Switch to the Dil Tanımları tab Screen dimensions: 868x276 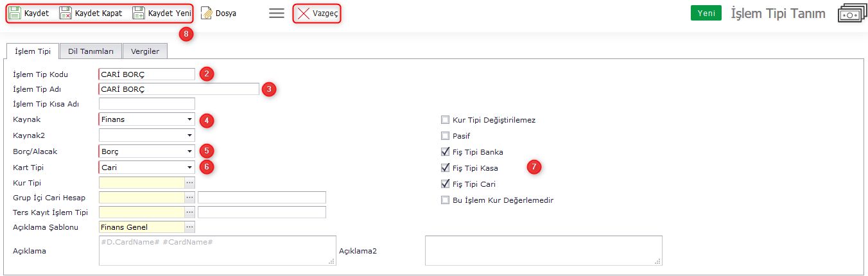(x=91, y=51)
